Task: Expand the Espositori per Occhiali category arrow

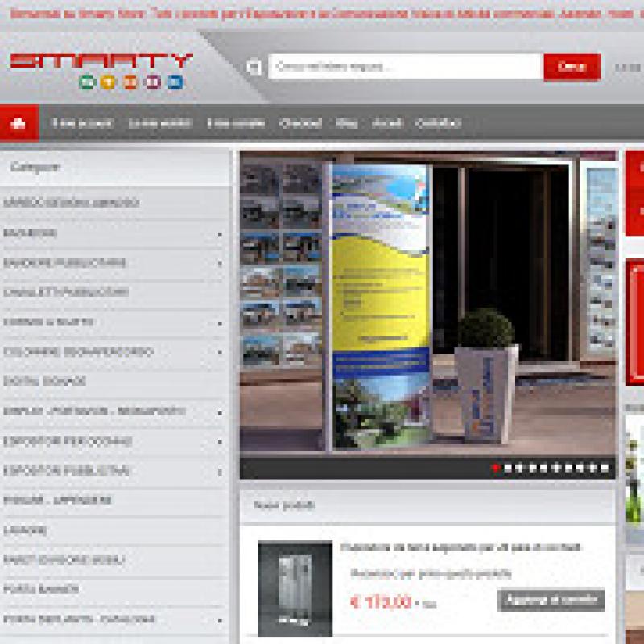Action: (x=220, y=442)
